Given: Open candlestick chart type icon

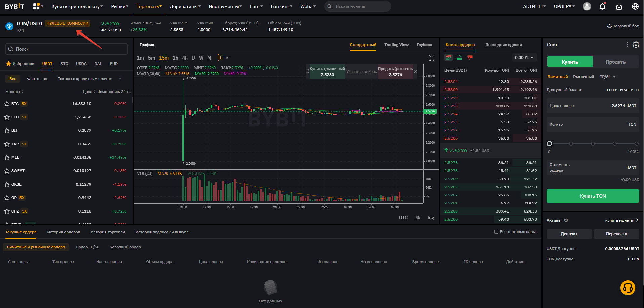Looking at the screenshot, I should (x=220, y=58).
